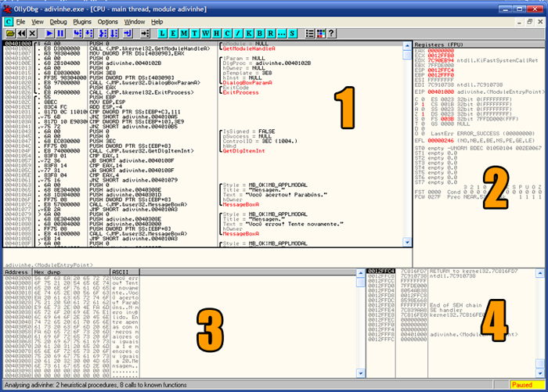The image size is (548, 392).
Task: Open the Help menu
Action: [x=157, y=22]
